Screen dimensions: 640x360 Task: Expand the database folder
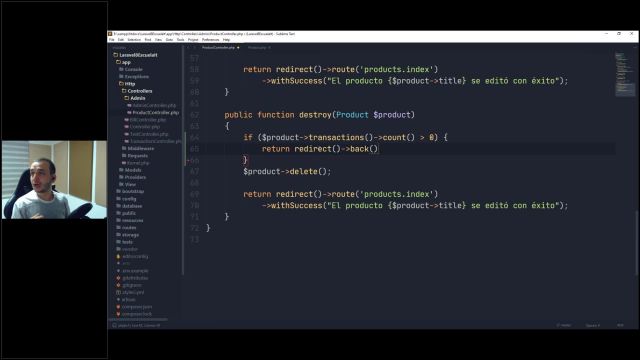tap(129, 206)
